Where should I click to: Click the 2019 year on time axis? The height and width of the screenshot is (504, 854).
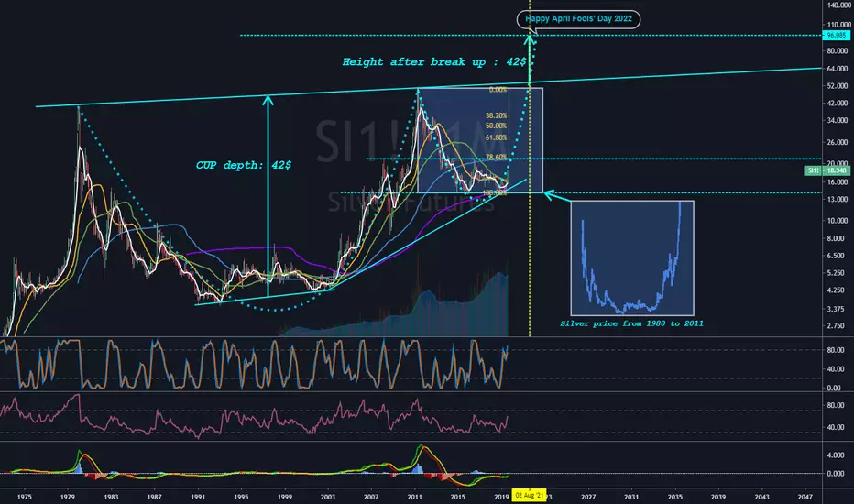click(501, 497)
